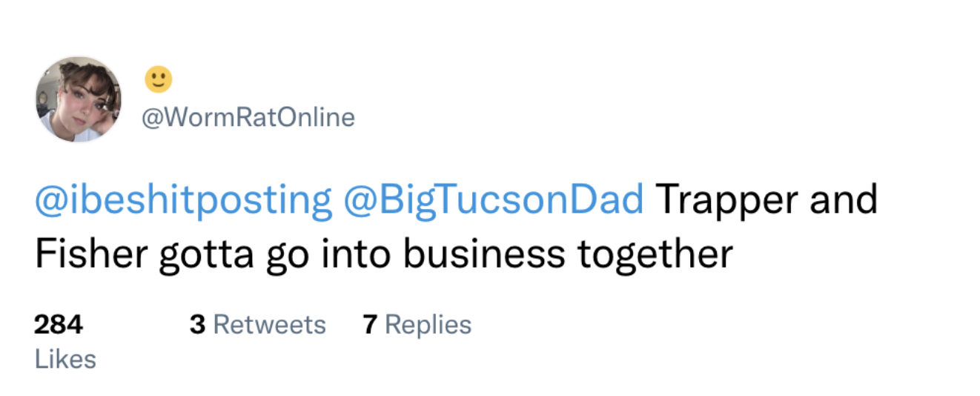The height and width of the screenshot is (396, 980).
Task: Click the number 3 before Retweets
Action: (197, 325)
